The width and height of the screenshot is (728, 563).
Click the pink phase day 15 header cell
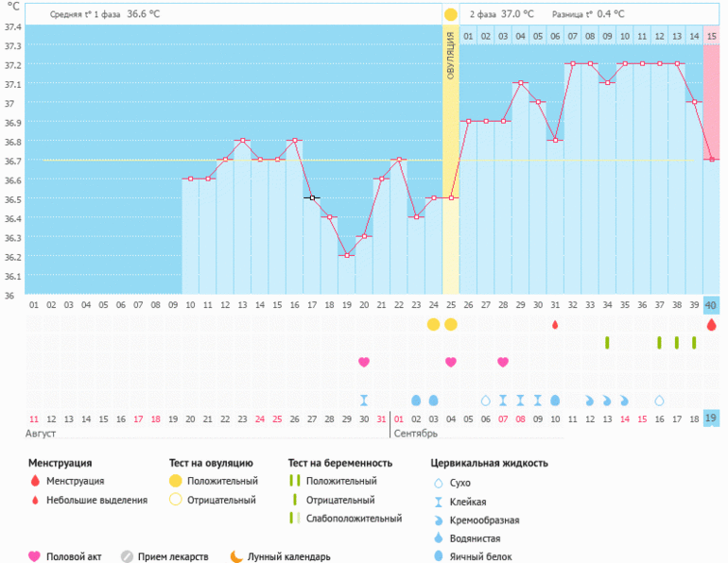pos(711,35)
